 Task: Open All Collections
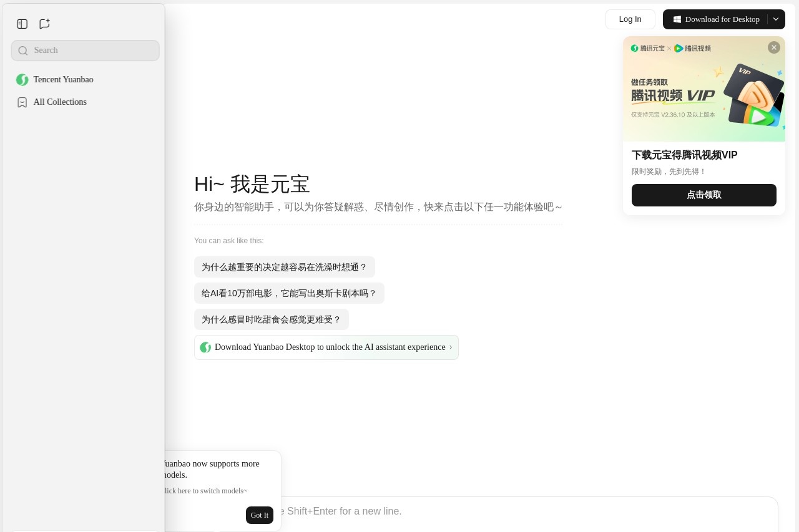[x=85, y=102]
